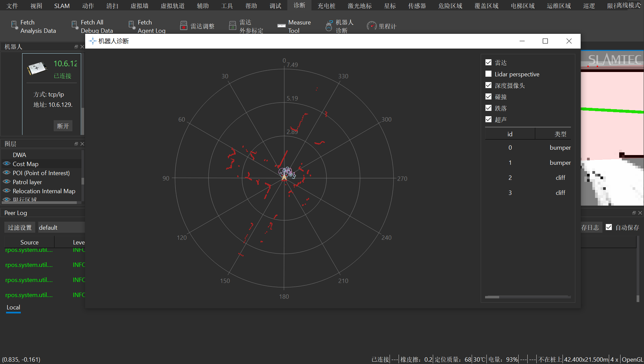The width and height of the screenshot is (644, 364).
Task: Switch to the 传感器 sensor tab
Action: 417,6
